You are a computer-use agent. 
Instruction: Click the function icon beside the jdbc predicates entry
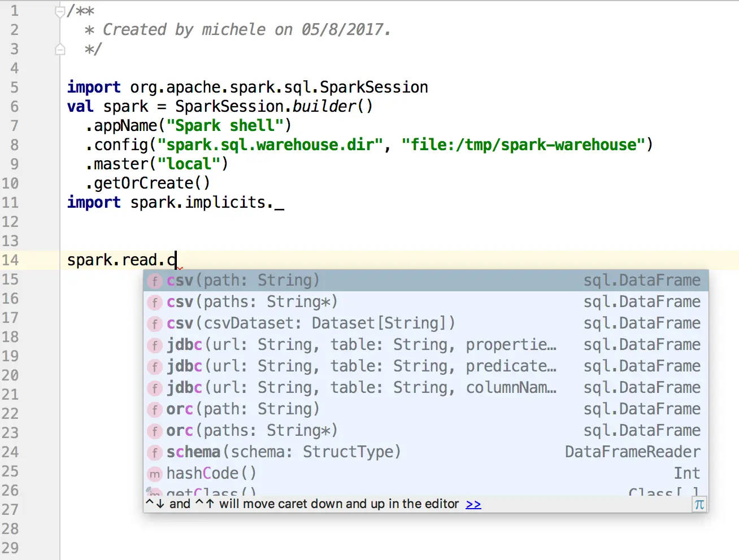[x=154, y=366]
